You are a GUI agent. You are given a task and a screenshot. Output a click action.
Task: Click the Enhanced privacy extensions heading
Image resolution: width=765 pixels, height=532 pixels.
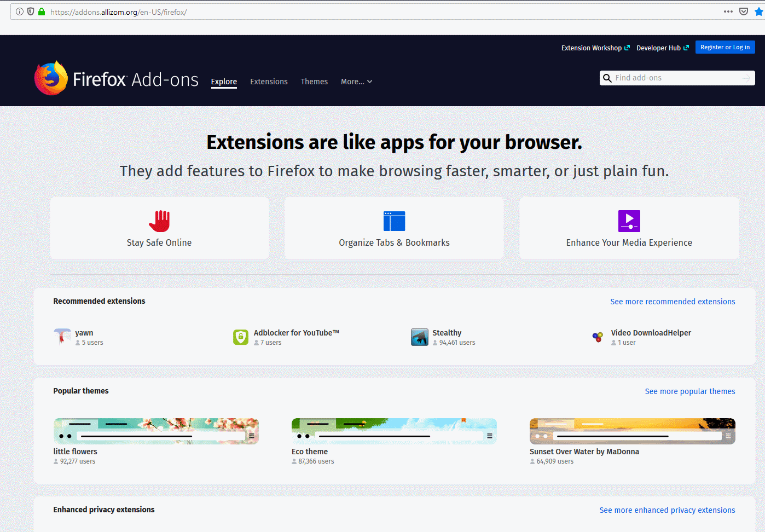point(104,510)
